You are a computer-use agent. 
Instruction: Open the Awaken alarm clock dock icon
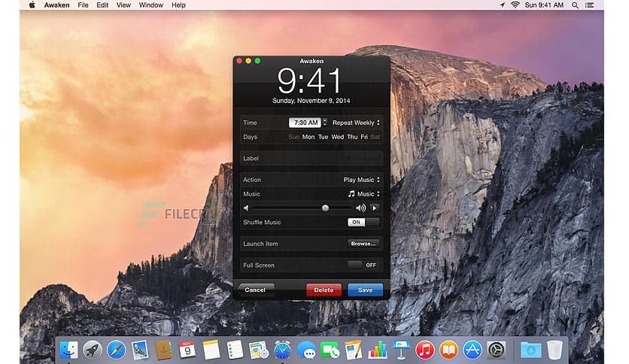pyautogui.click(x=282, y=350)
